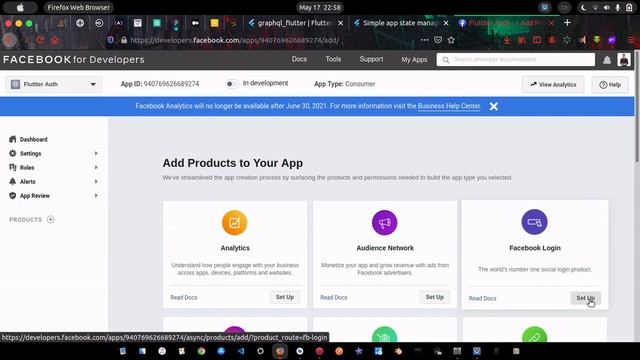Set Up Audience Network product

(435, 297)
